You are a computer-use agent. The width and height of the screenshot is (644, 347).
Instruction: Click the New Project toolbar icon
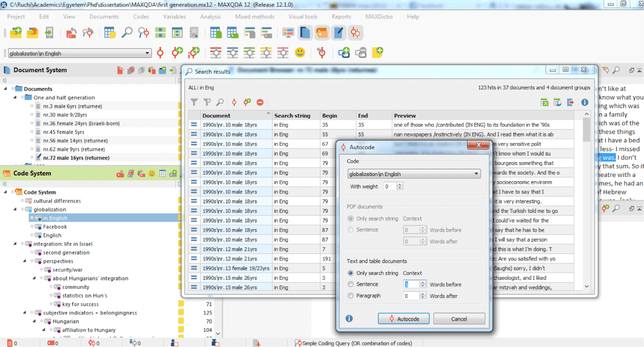click(x=16, y=33)
